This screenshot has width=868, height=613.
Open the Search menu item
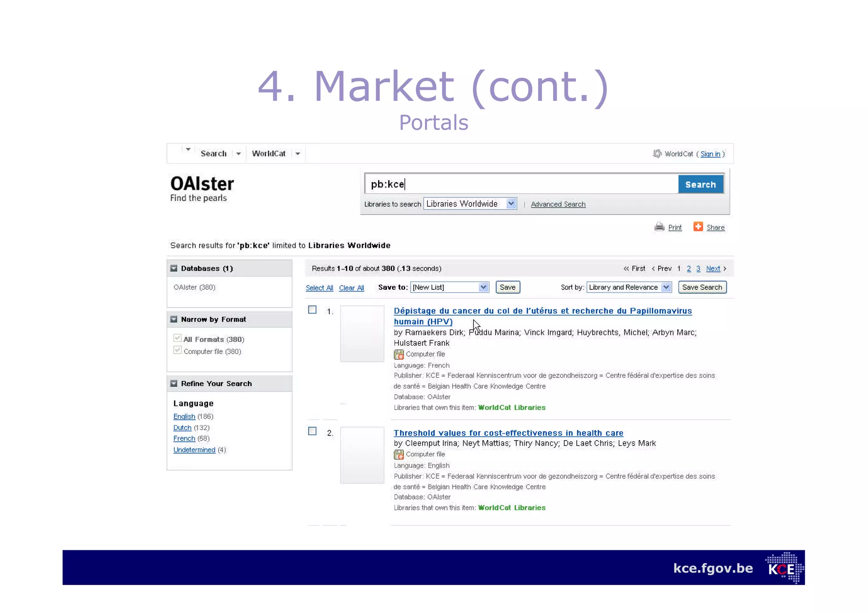click(x=214, y=153)
